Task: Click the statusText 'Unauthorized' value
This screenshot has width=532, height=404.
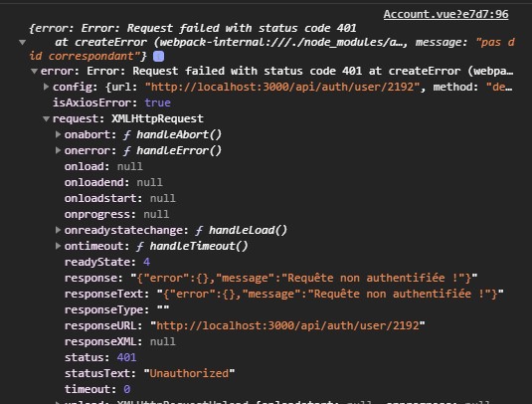Action: coord(189,373)
